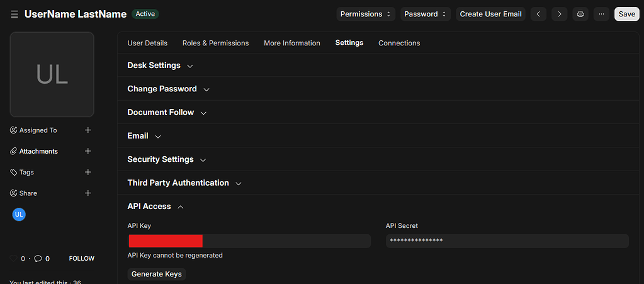This screenshot has height=284, width=644.
Task: Expand the Security Settings section
Action: pyautogui.click(x=166, y=159)
